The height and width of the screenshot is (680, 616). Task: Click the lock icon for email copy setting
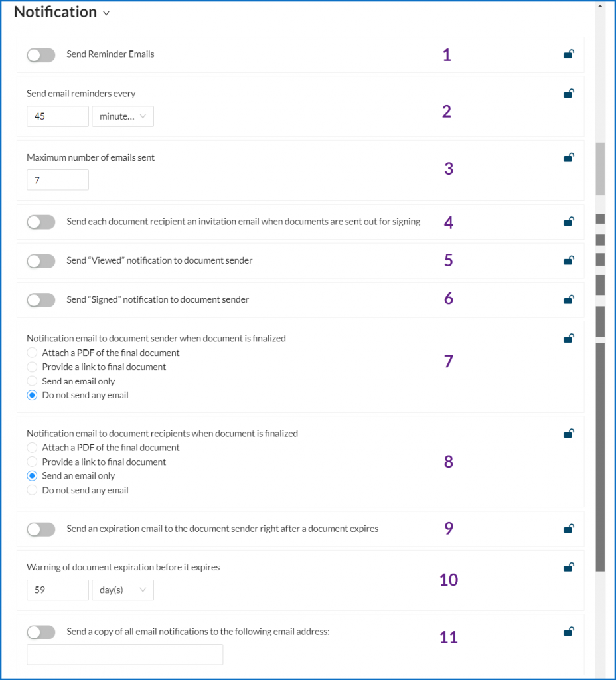pos(568,632)
